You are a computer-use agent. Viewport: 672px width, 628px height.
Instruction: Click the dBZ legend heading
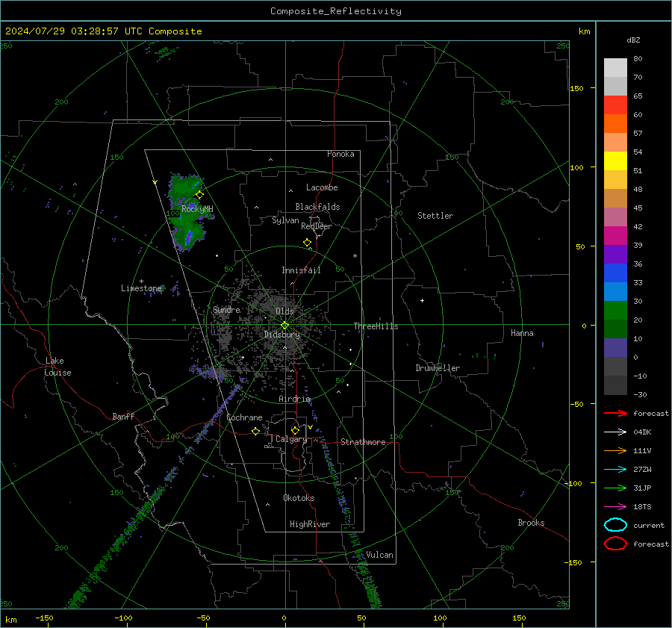click(633, 40)
